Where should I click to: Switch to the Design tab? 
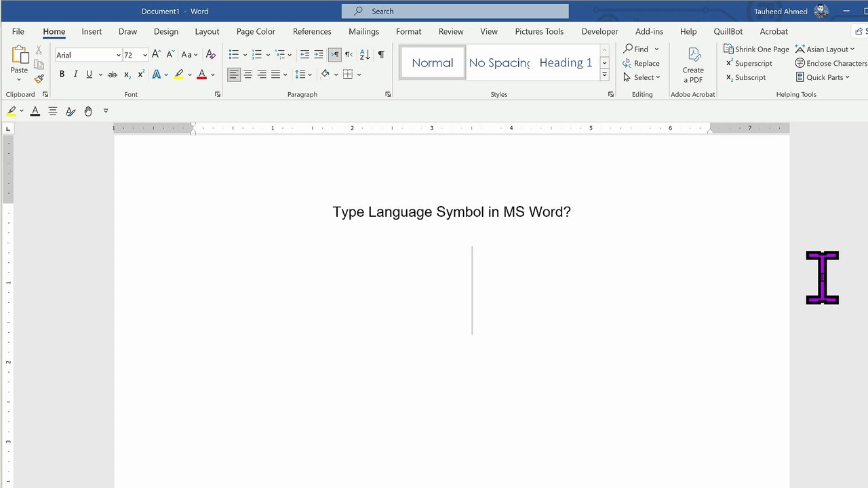(166, 31)
